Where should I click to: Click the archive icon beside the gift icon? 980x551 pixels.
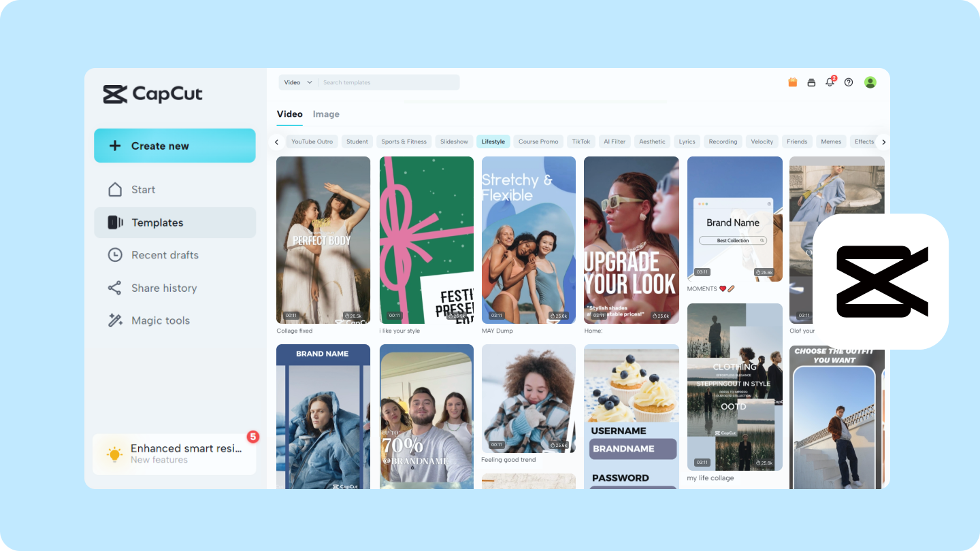coord(811,82)
